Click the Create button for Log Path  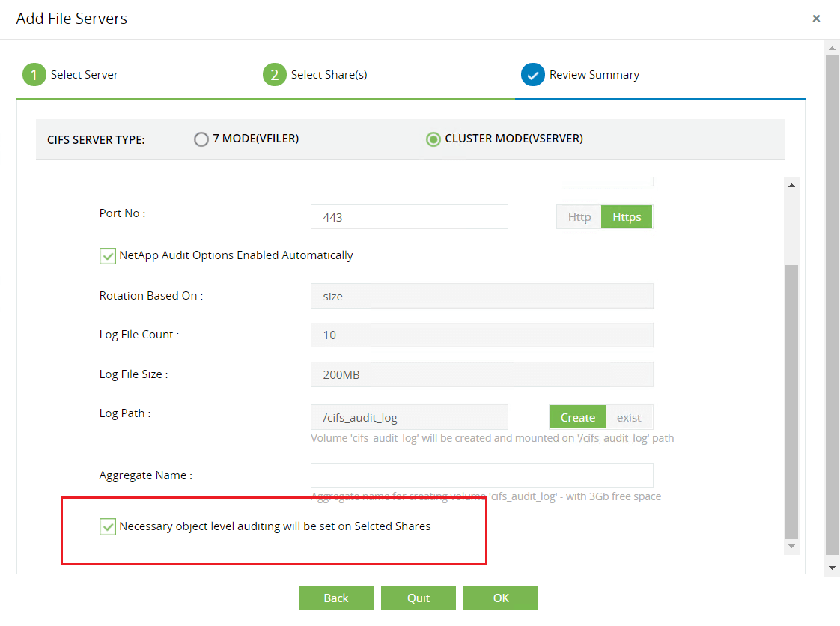click(577, 416)
